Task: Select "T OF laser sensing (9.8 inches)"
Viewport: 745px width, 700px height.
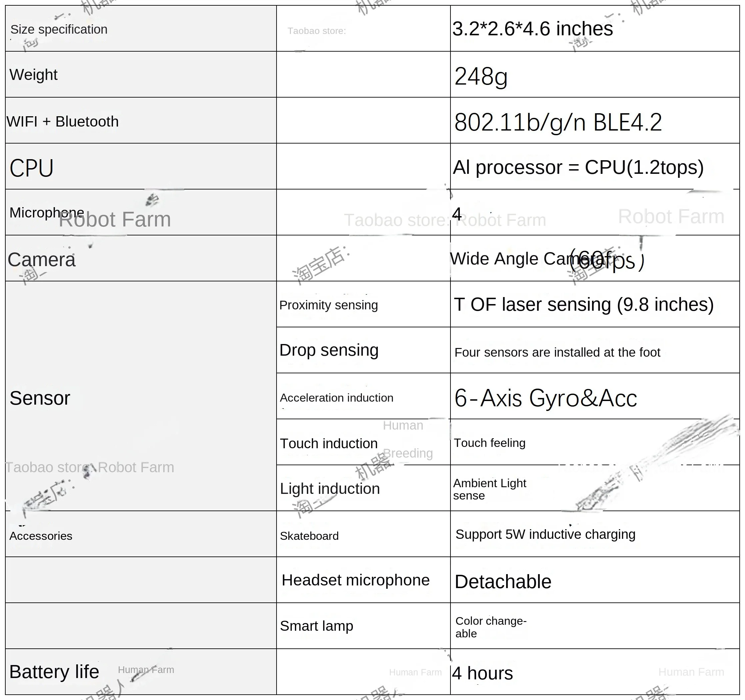Action: pos(584,304)
